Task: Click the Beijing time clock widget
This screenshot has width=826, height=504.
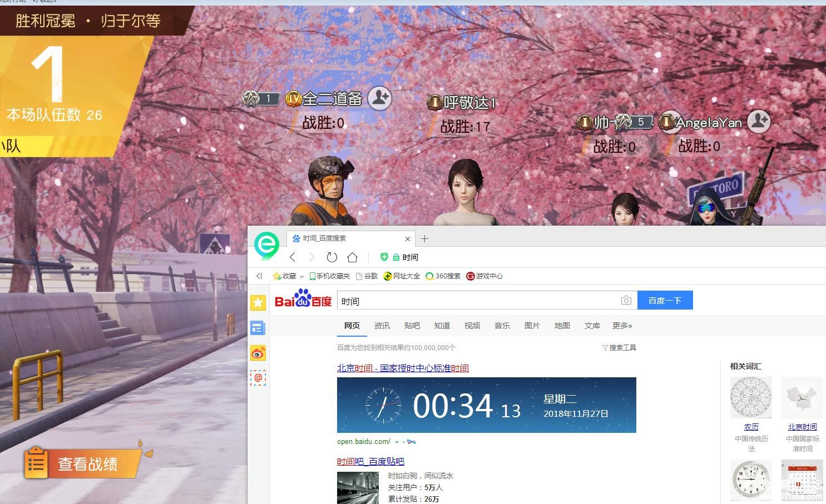Action: coord(487,405)
